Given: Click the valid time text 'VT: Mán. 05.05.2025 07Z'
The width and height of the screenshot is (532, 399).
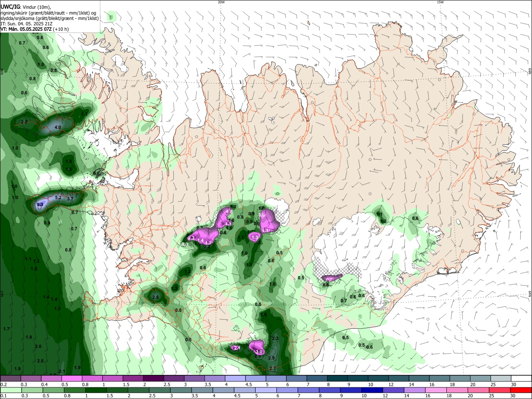Looking at the screenshot, I should tap(26, 29).
